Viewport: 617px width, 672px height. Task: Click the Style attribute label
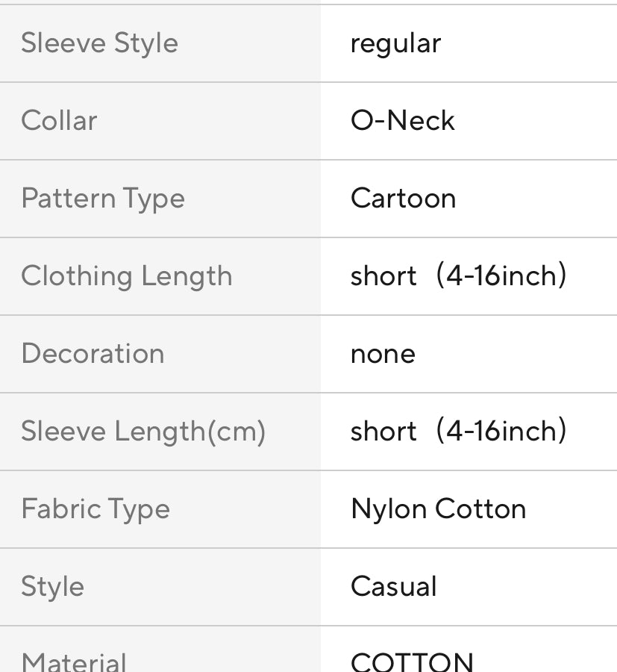52,587
